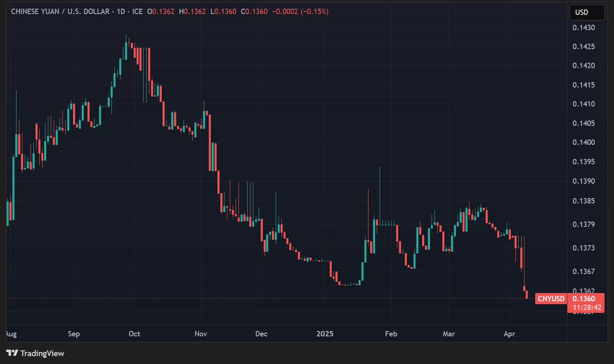614x364 pixels.
Task: Click the TradingView logo icon
Action: coord(12,353)
